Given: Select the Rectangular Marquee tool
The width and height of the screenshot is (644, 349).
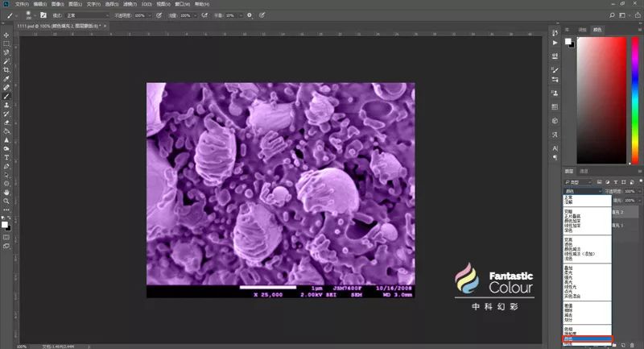Looking at the screenshot, I should coord(6,44).
